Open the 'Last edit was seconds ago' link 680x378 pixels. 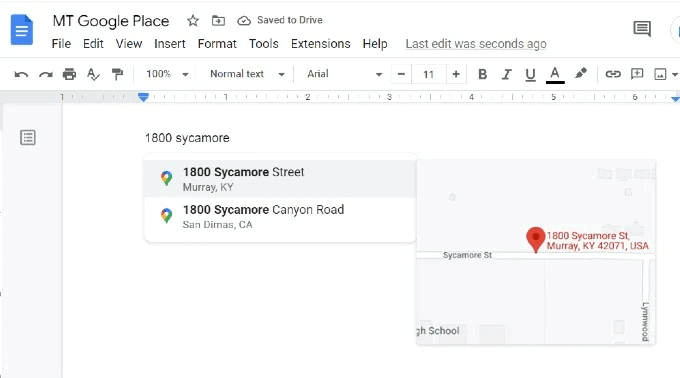(x=476, y=44)
